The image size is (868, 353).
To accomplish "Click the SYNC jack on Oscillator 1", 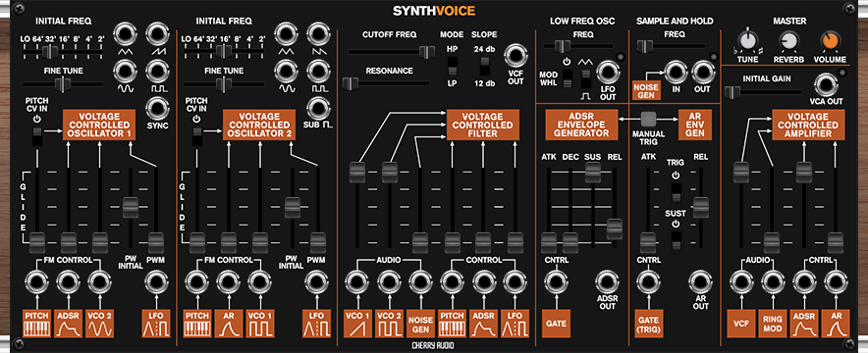I will tap(157, 108).
